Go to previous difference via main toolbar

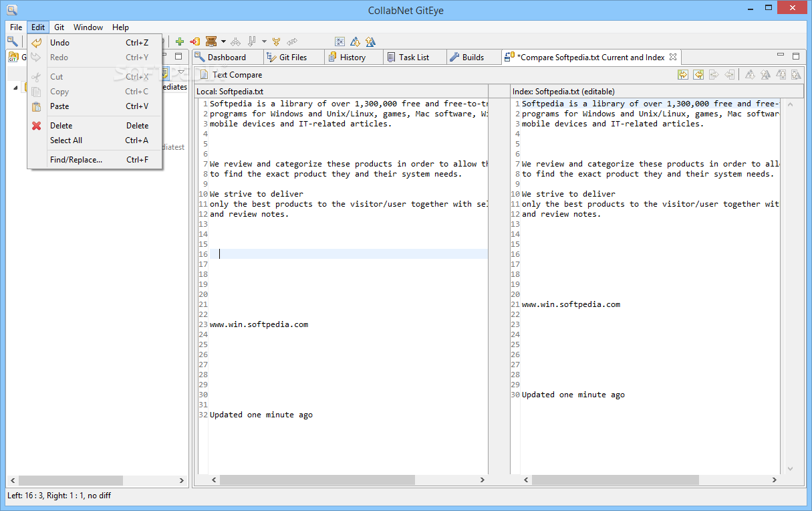[x=370, y=41]
